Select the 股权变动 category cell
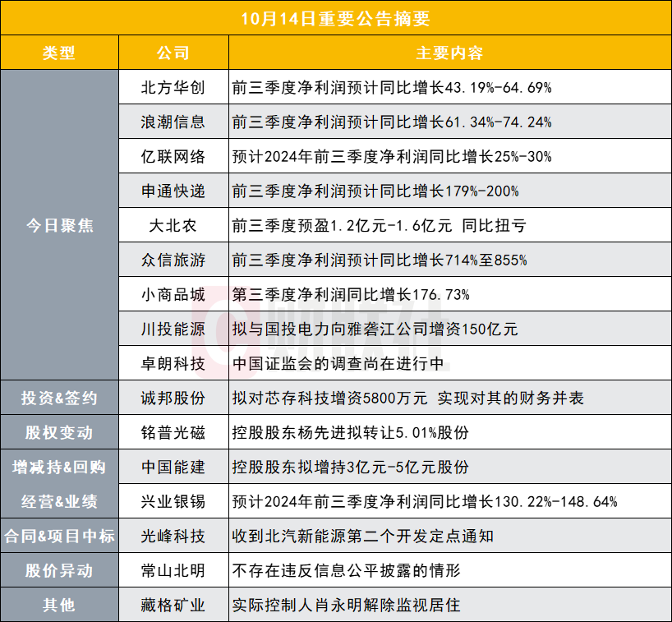 point(59,432)
